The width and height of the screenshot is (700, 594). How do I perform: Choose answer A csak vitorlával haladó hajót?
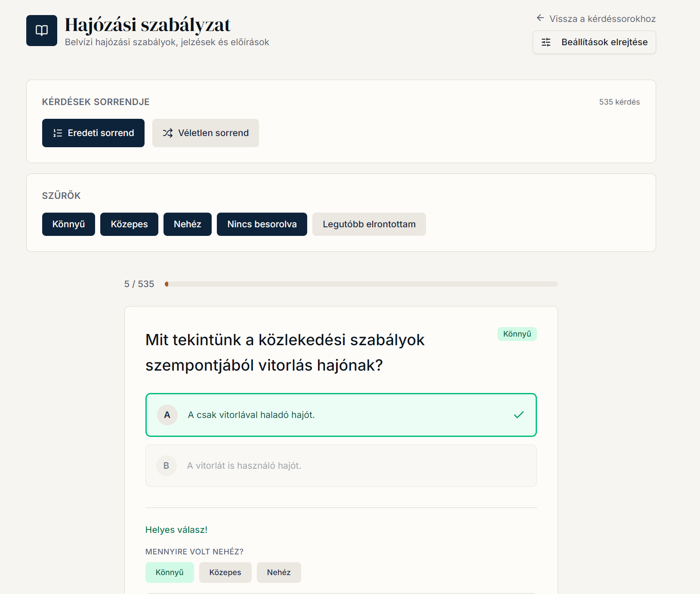click(341, 415)
